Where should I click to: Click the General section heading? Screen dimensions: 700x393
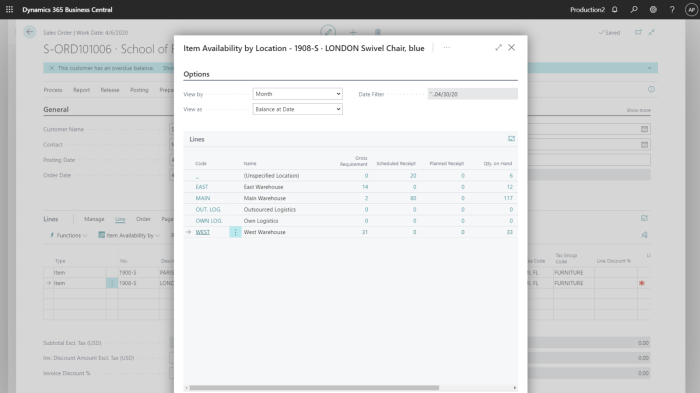[56, 109]
